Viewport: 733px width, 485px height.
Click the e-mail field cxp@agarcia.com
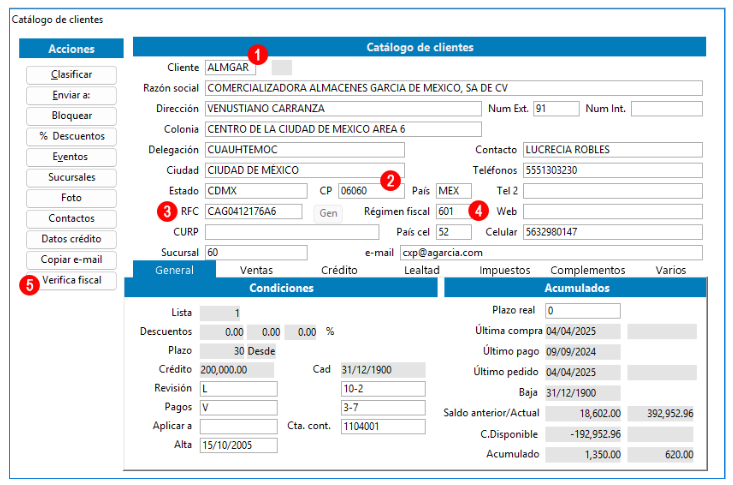pyautogui.click(x=551, y=253)
